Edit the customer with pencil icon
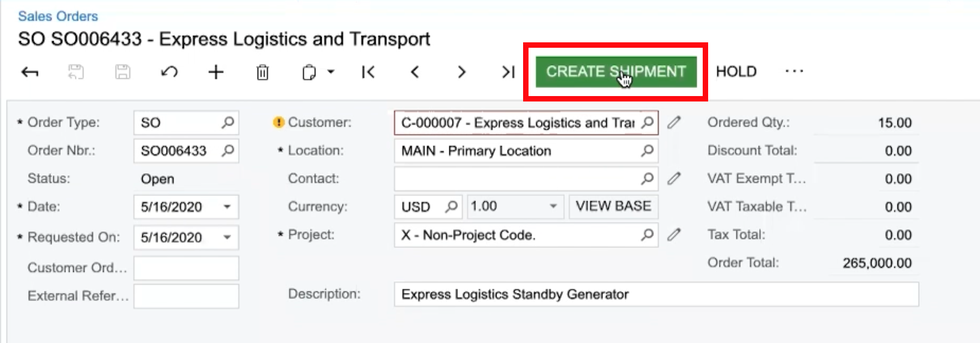Screen dimensions: 980x343 point(674,123)
